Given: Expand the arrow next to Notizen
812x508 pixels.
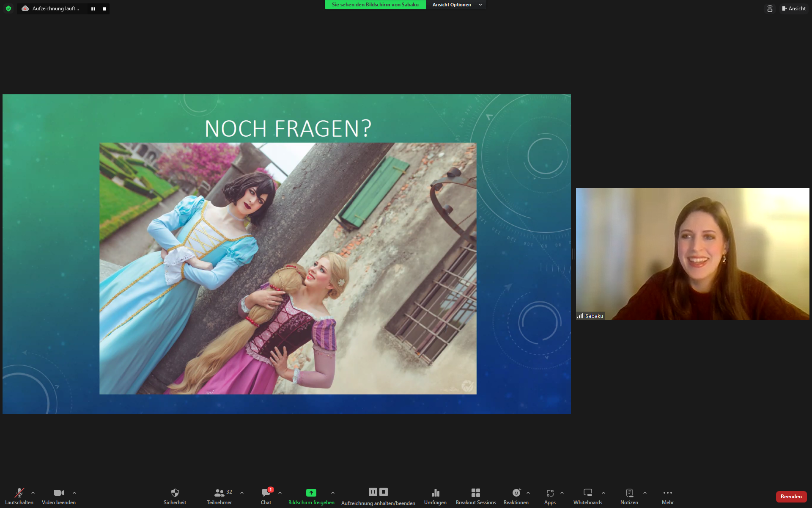Looking at the screenshot, I should pos(645,493).
